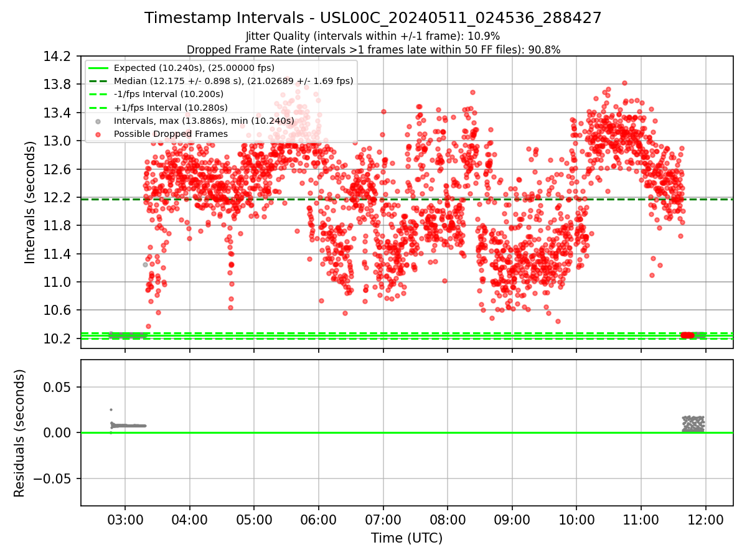The height and width of the screenshot is (560, 747).
Task: Click the 'Dropped Frame Rate' subtitle line showing 90.8%
Action: pos(373,49)
